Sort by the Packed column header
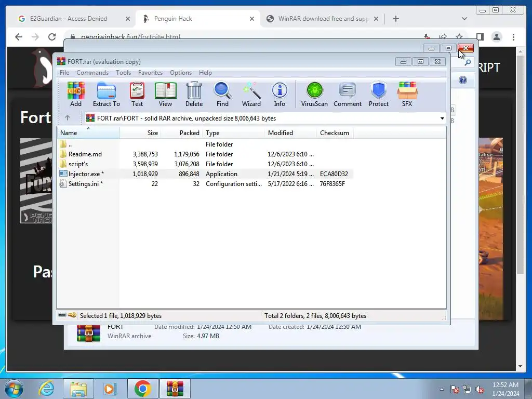Viewport: 532px width, 399px height. point(181,132)
